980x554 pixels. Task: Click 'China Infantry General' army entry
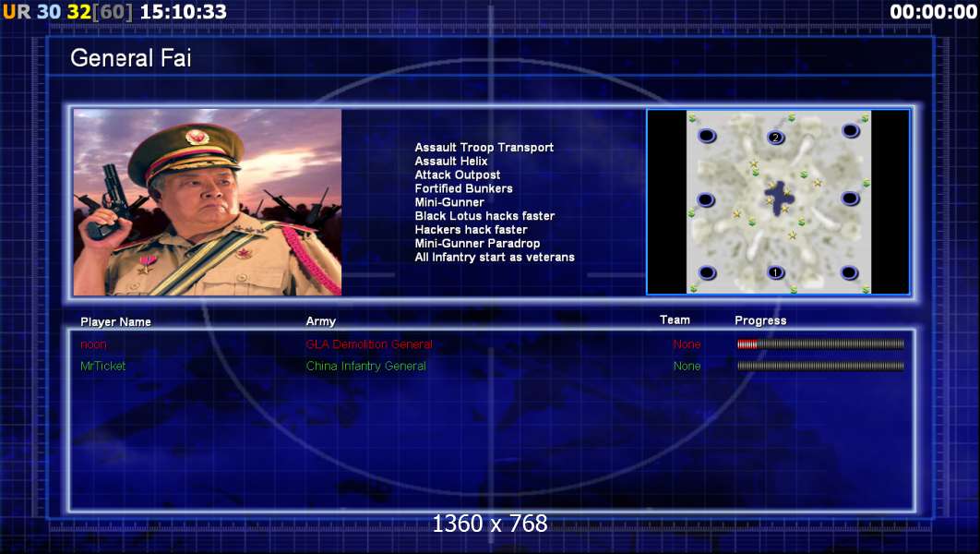coord(366,367)
